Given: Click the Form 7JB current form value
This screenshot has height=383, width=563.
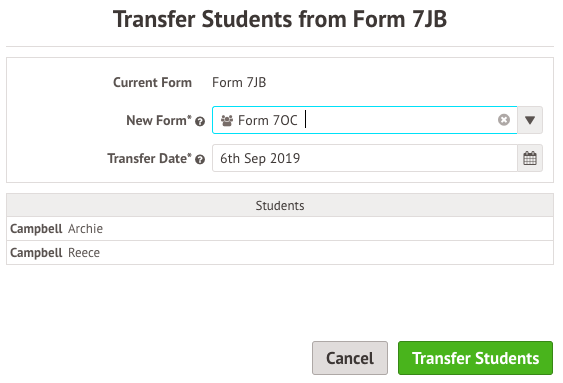Looking at the screenshot, I should 239,83.
